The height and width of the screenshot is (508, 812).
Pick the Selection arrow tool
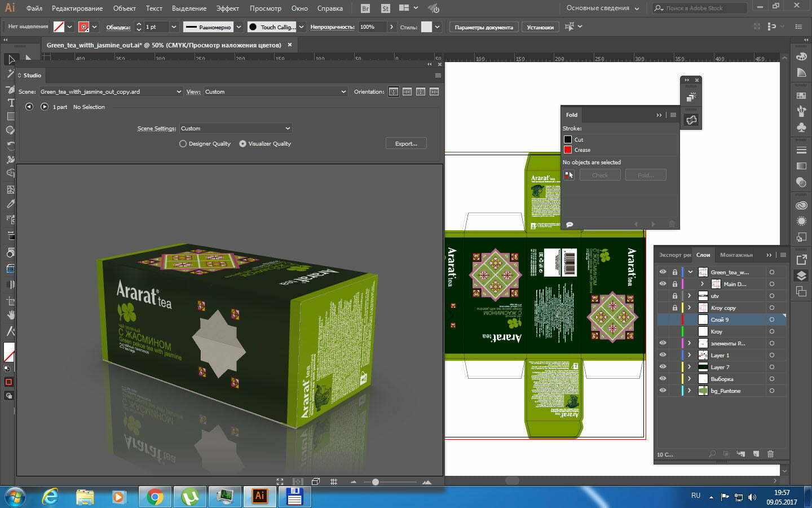coord(11,59)
